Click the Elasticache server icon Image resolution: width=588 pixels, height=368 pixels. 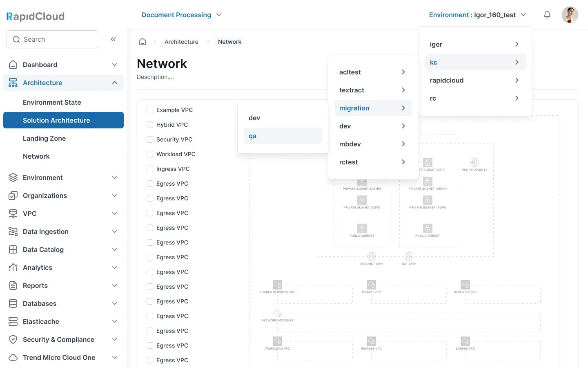[13, 321]
